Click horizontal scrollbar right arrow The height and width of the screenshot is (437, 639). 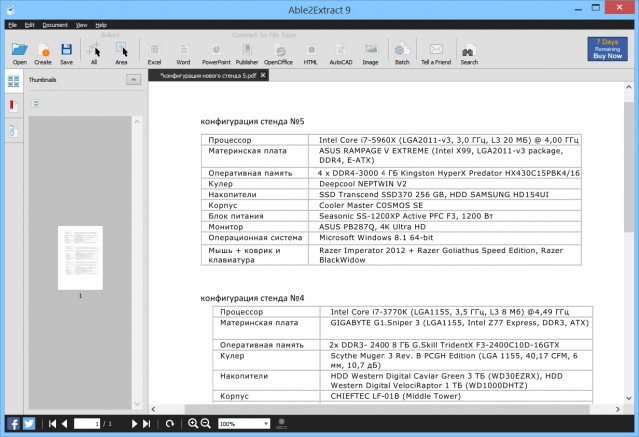(x=618, y=409)
